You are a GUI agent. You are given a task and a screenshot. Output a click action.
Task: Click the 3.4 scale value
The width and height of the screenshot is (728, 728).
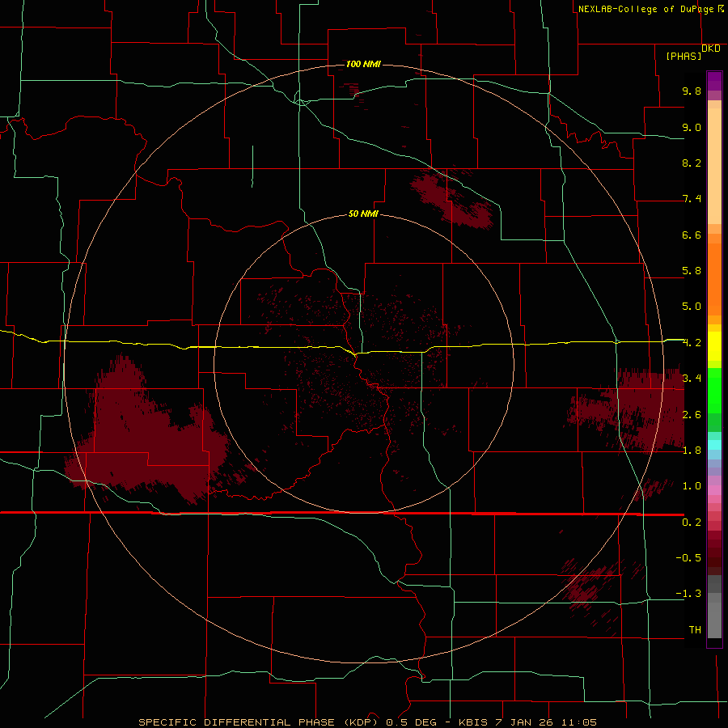[692, 379]
